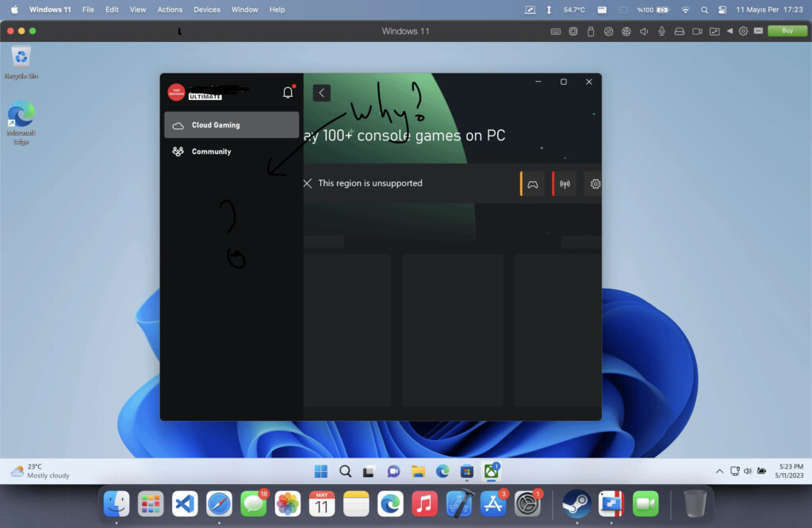The height and width of the screenshot is (528, 812).
Task: Open the File menu
Action: point(88,10)
